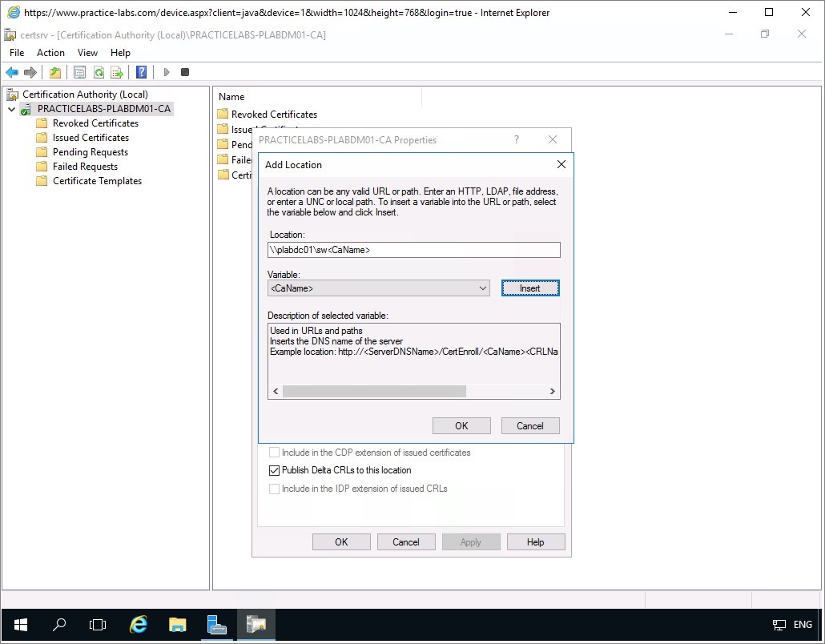Screen dimensions: 825x644
Task: Click the Name column header
Action: click(x=317, y=97)
